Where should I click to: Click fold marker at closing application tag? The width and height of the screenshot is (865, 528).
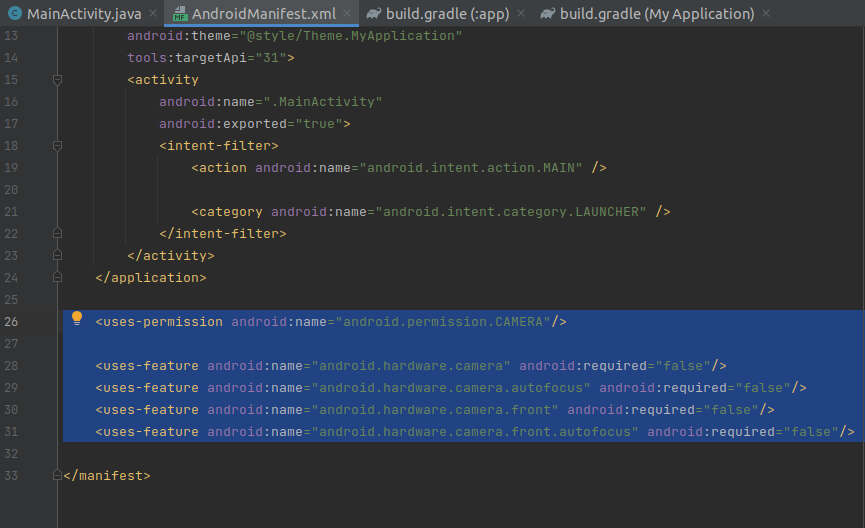57,277
